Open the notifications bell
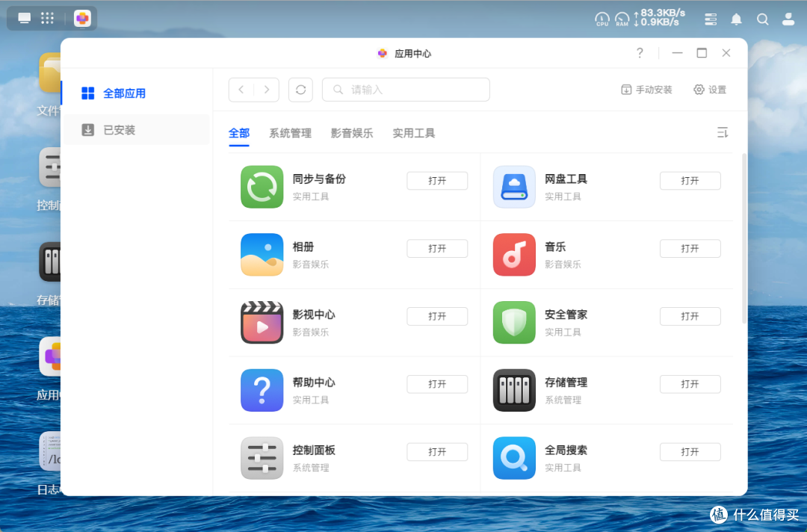807x532 pixels. [x=737, y=19]
